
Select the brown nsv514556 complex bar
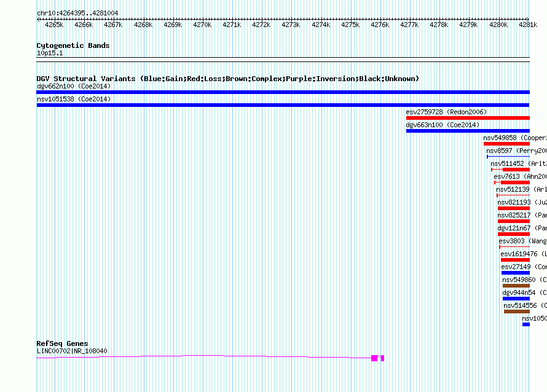pyautogui.click(x=517, y=312)
